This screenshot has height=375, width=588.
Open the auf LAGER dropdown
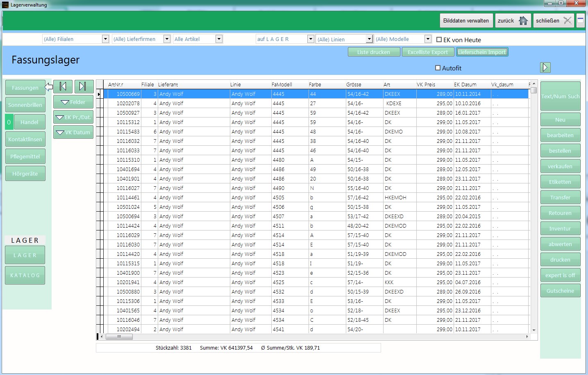(x=311, y=39)
